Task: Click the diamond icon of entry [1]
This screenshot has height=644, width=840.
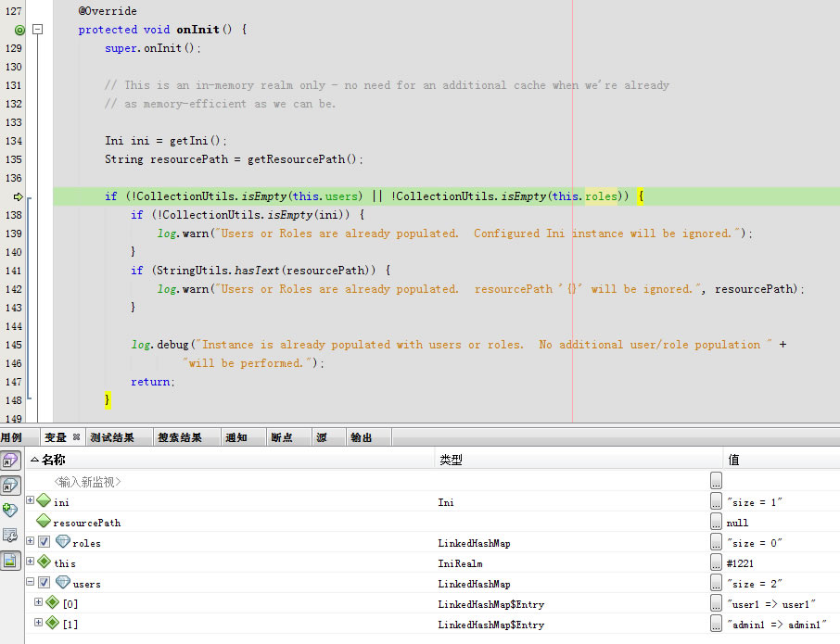Action: click(x=53, y=623)
